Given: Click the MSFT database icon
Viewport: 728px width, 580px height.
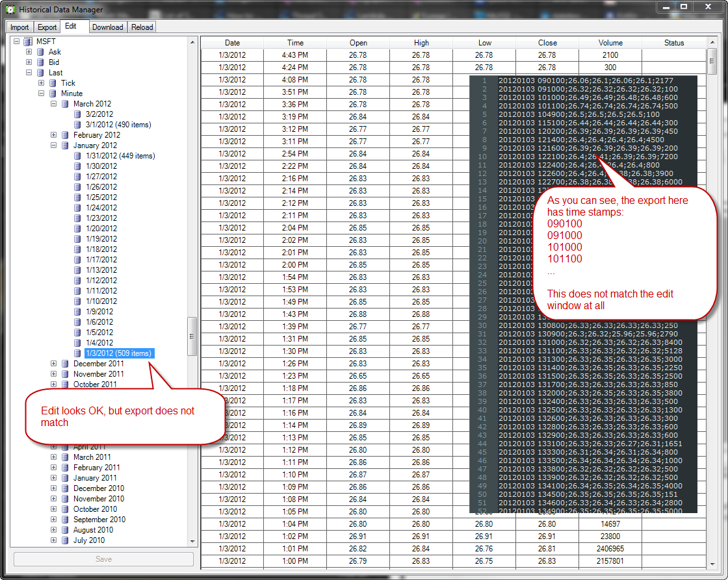Looking at the screenshot, I should pos(29,42).
